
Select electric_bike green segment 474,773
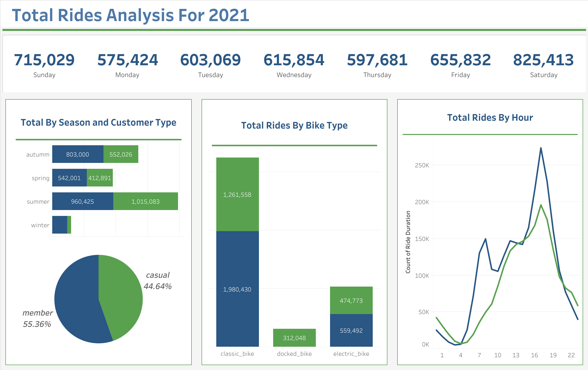point(351,300)
